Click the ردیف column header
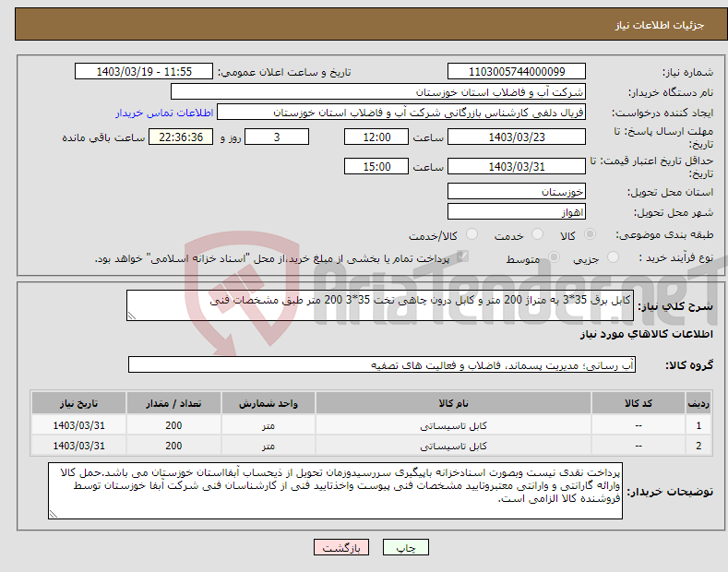 click(698, 403)
